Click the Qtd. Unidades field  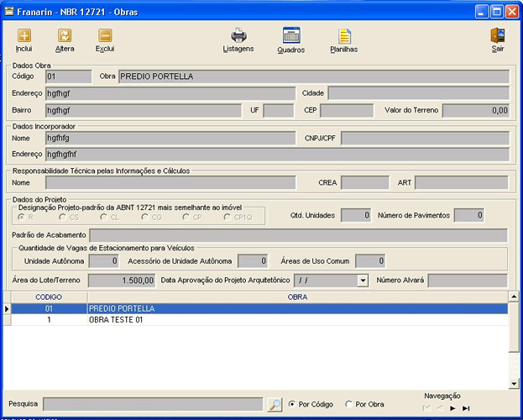[x=356, y=215]
